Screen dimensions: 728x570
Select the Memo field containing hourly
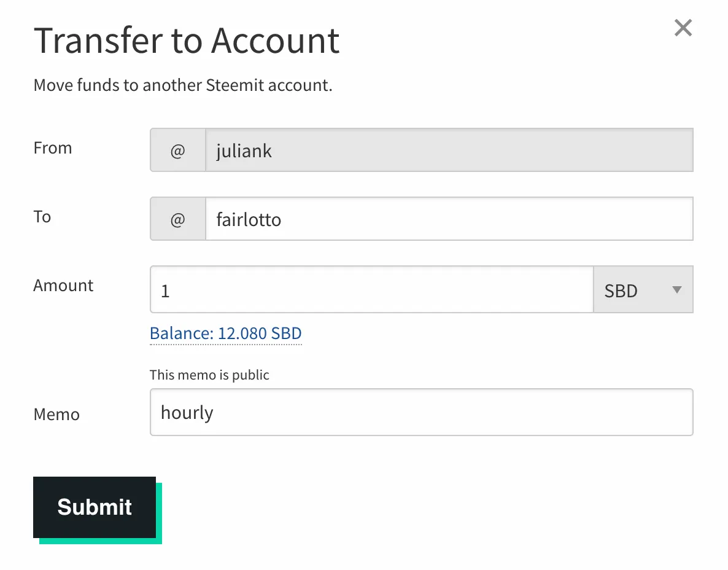421,413
